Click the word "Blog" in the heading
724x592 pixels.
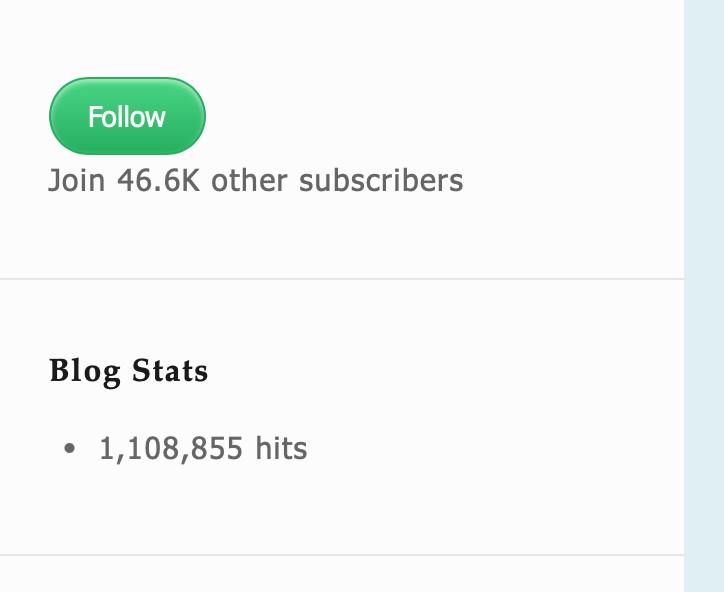pyautogui.click(x=84, y=371)
